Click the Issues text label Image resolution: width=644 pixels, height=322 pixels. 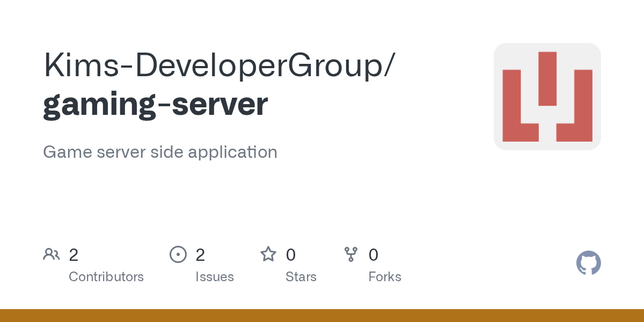click(x=215, y=277)
